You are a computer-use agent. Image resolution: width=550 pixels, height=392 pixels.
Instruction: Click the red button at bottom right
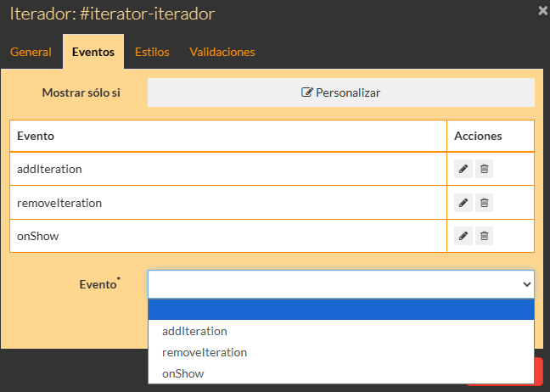pos(539,372)
